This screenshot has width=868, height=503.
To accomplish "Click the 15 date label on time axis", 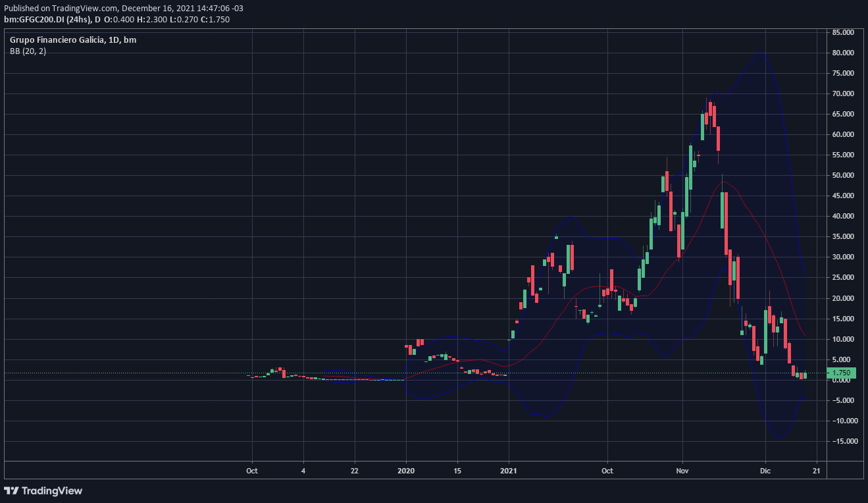I will pos(457,471).
